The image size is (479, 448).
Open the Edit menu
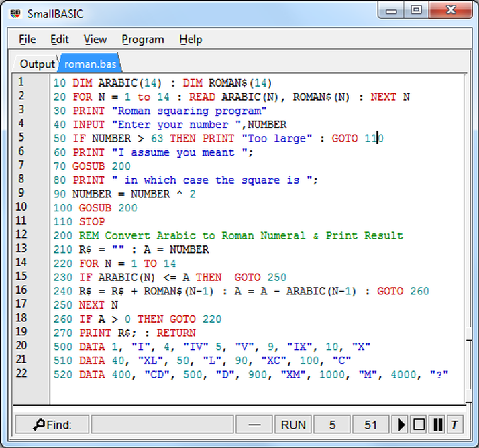click(x=60, y=40)
